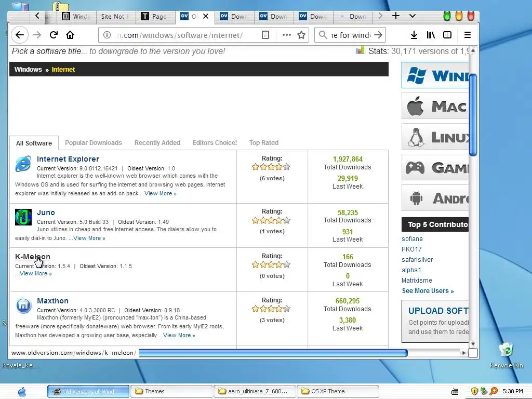Reload the page with the refresh icon

click(x=54, y=35)
